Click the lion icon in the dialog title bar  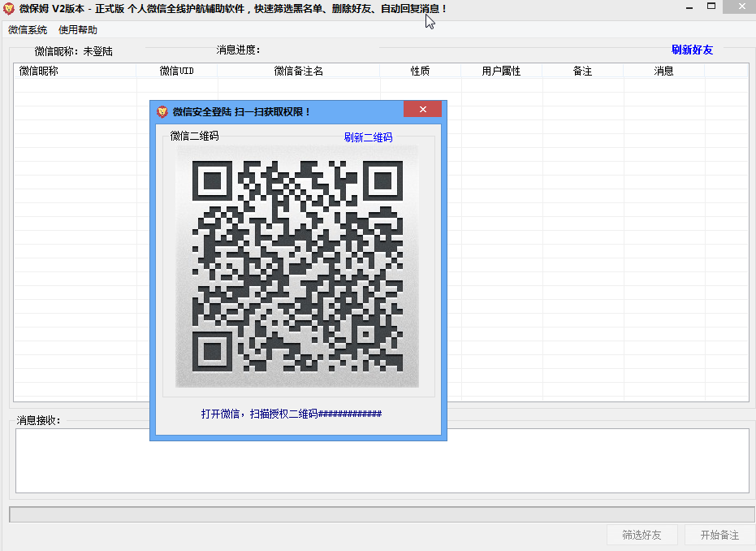tap(162, 112)
